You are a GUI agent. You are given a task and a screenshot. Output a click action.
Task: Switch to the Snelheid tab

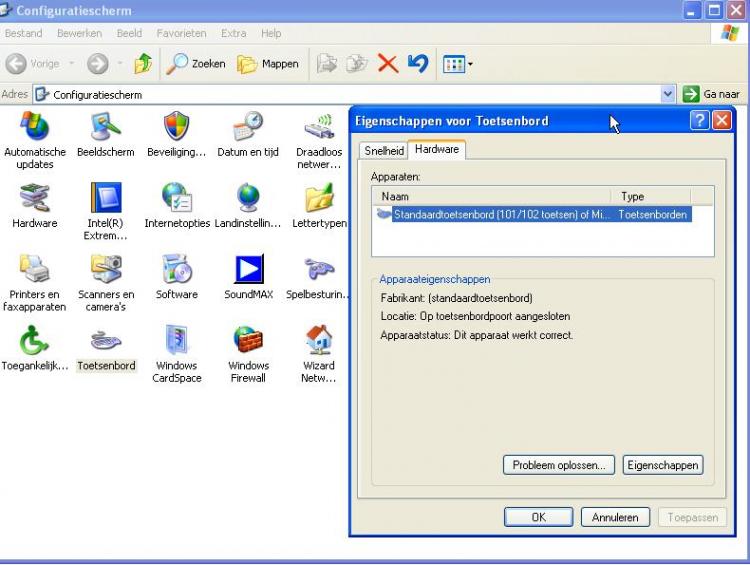click(x=384, y=151)
